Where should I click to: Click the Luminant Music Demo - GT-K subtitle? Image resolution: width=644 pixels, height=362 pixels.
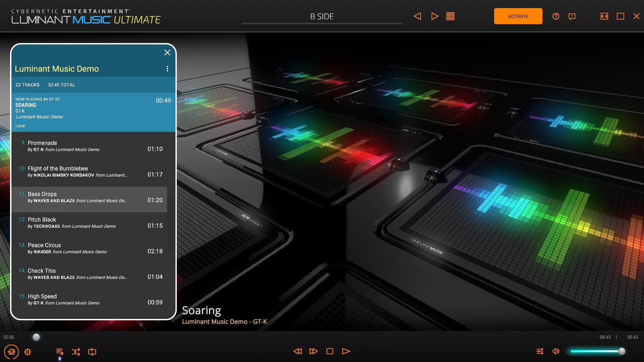pos(225,322)
